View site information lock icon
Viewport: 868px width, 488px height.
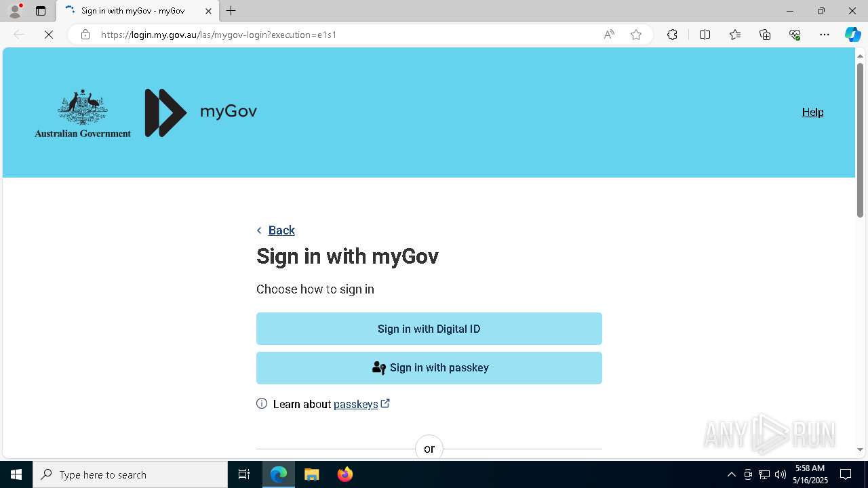(x=85, y=35)
